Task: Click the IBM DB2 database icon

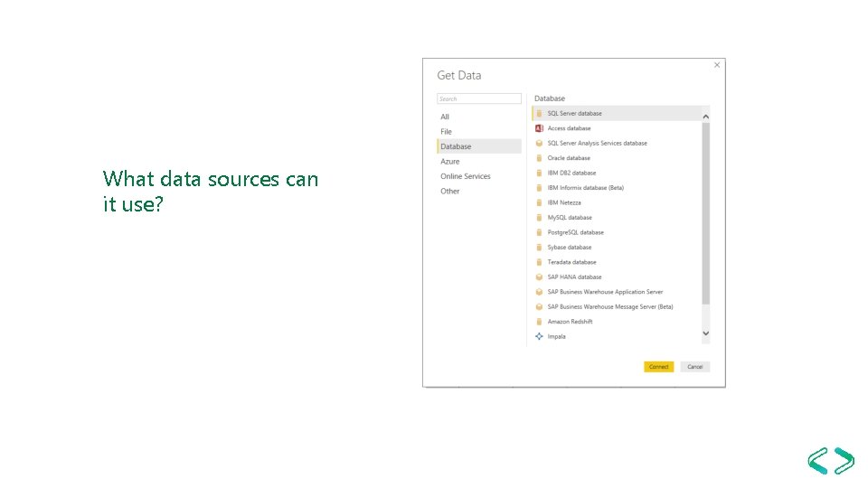Action: click(539, 174)
